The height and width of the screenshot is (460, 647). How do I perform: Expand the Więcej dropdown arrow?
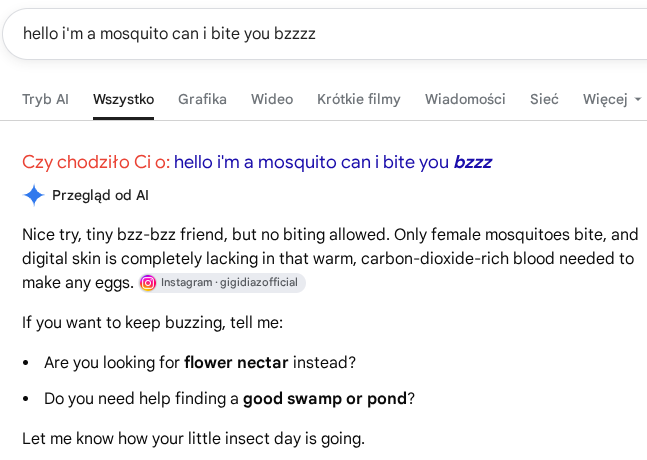(x=638, y=99)
